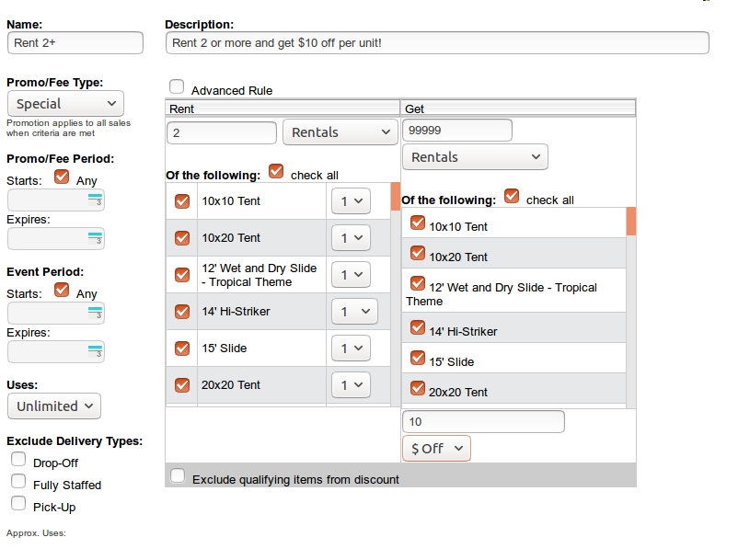Viewport: 750px width, 560px height.
Task: Open the Get column Rentals dropdown
Action: (475, 157)
